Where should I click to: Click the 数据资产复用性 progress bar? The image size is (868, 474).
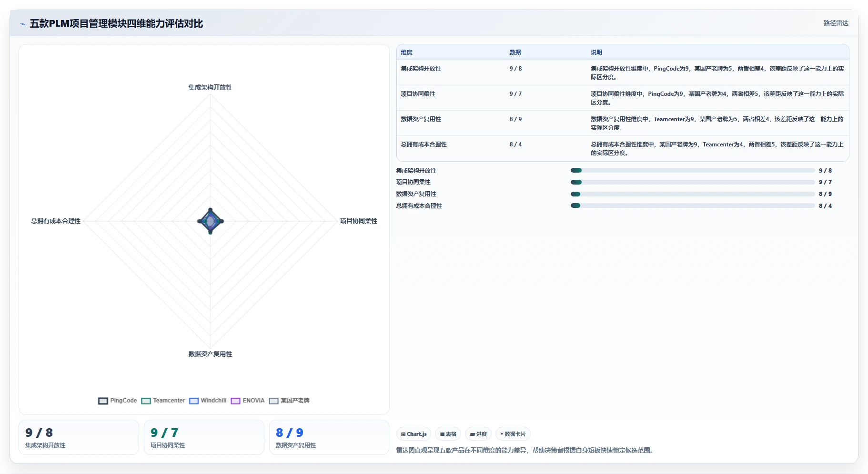693,194
